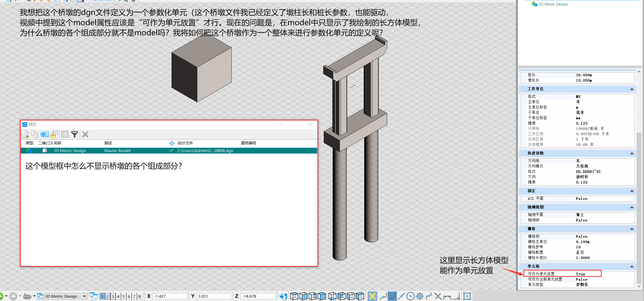Open the 3D Metric Design model dropdown
Viewport: 644px width, 301px height.
pyautogui.click(x=84, y=296)
